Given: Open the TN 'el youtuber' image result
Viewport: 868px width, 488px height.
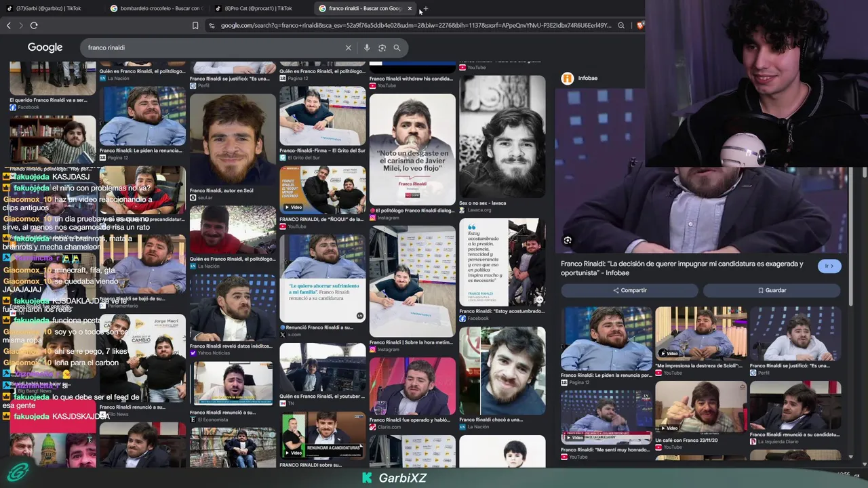Looking at the screenshot, I should pos(322,367).
